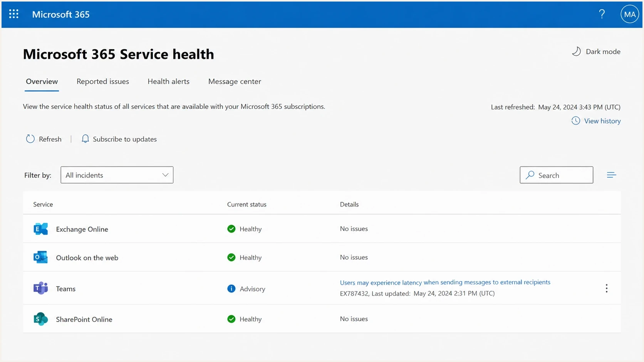Expand the All incidents filter dropdown
Viewport: 644px width, 362px height.
tap(117, 175)
